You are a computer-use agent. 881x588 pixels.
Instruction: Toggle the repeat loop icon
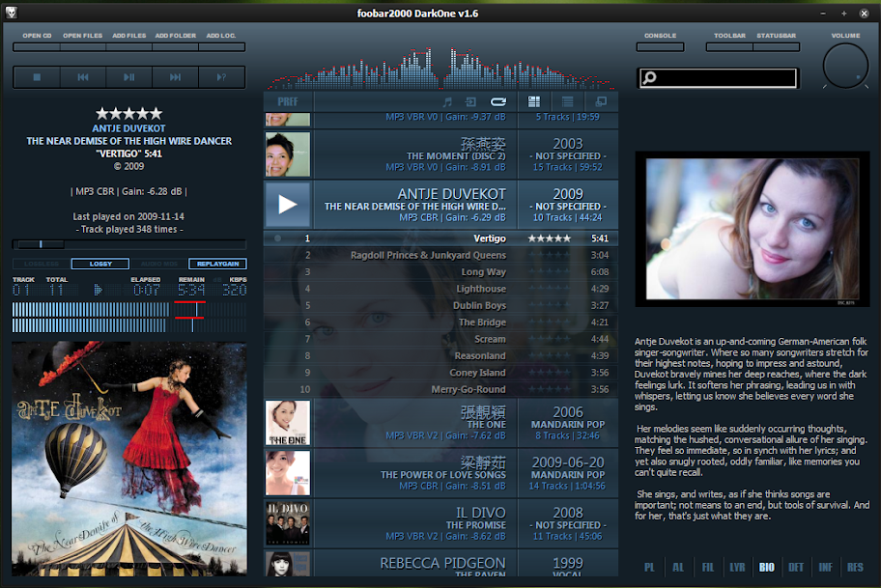pos(498,101)
